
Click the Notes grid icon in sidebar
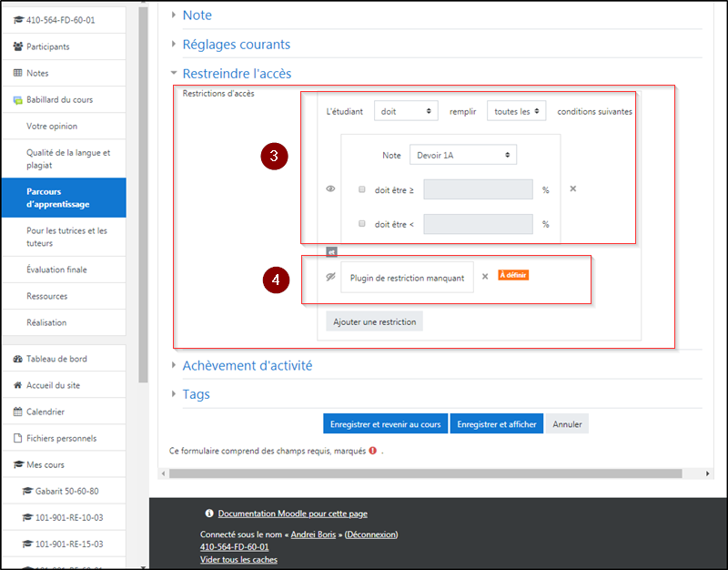[x=18, y=73]
